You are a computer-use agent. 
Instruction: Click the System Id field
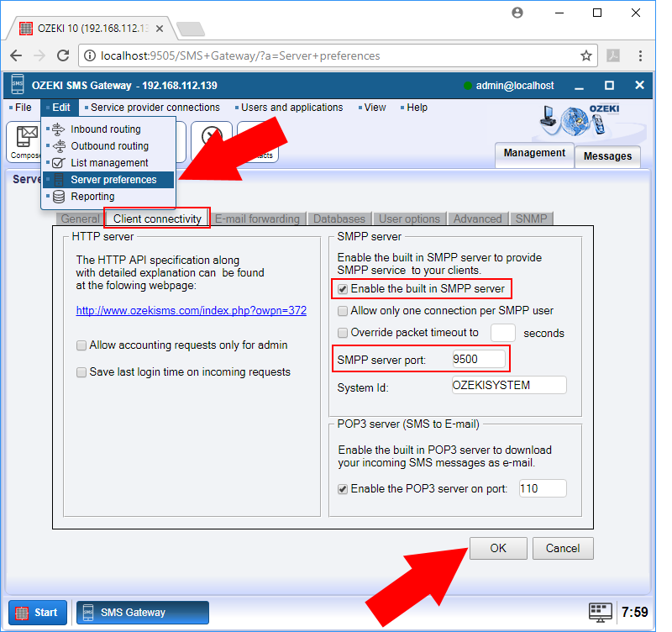coord(509,385)
